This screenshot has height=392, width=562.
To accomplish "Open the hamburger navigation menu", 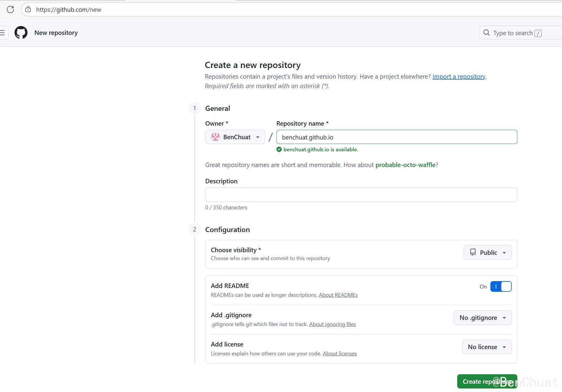I will tap(3, 33).
